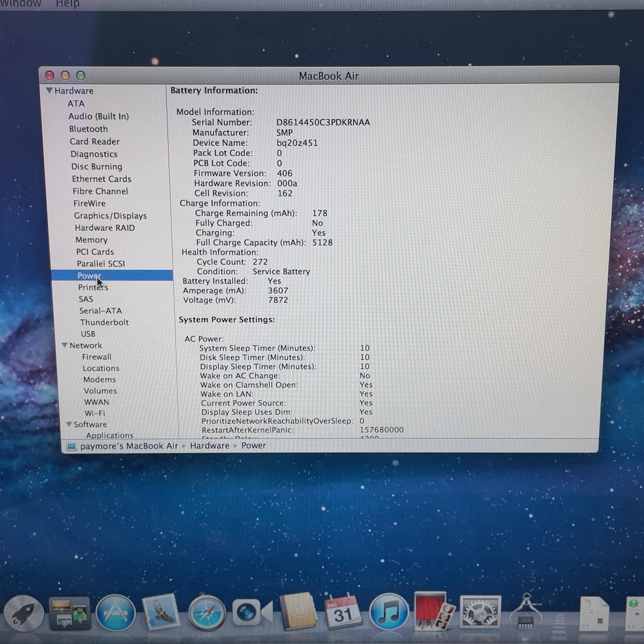
Task: Click Hardware in the path bar
Action: (x=209, y=445)
